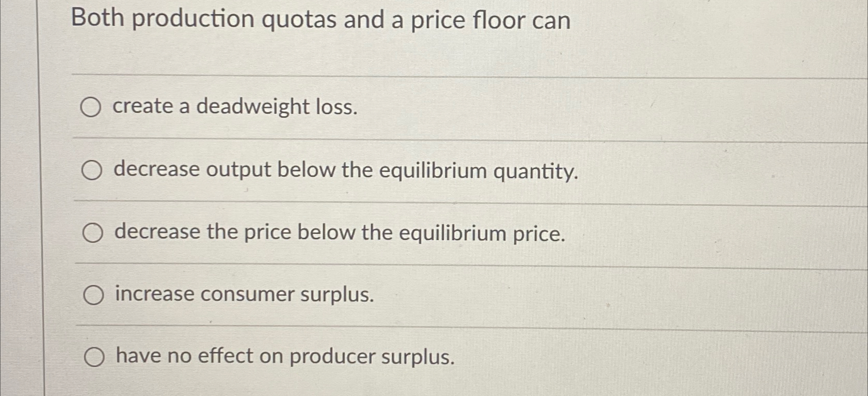Image resolution: width=868 pixels, height=396 pixels.
Task: Select the 'decrease the price below the equilibrium price' option
Action: (x=92, y=233)
